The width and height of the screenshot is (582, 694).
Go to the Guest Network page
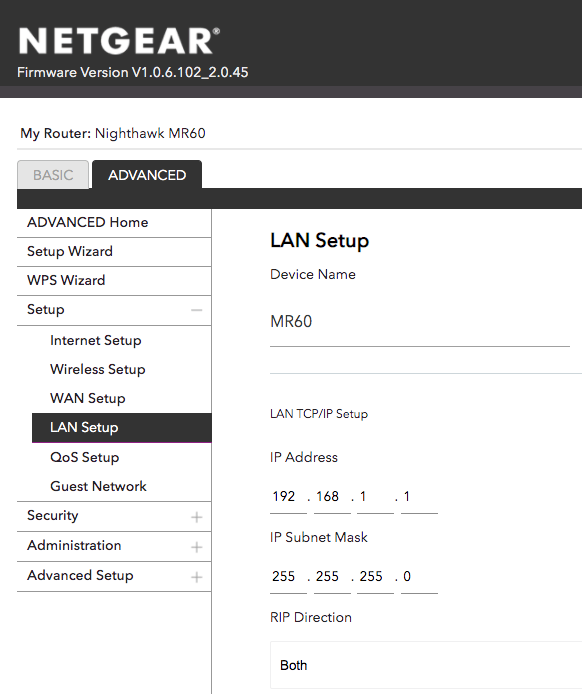(98, 486)
